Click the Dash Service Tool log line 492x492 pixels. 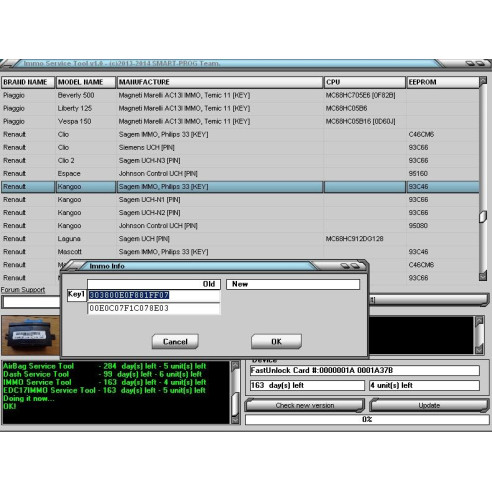coord(103,374)
